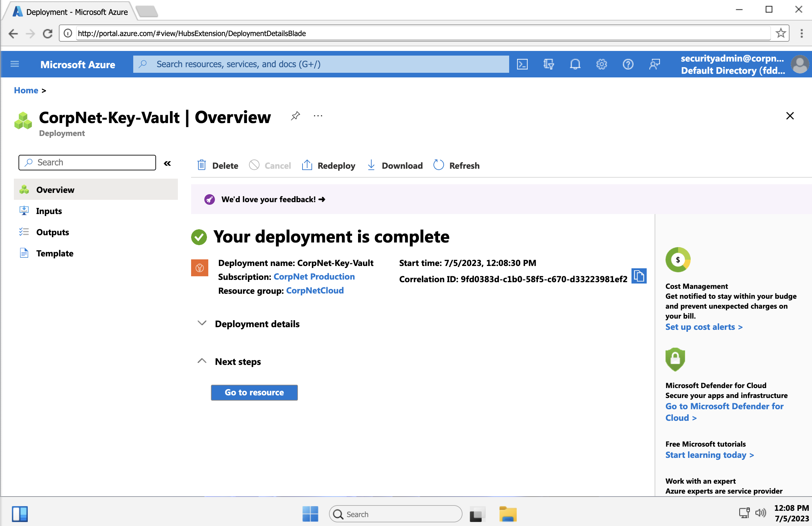This screenshot has height=526, width=812.
Task: Download the deployment details
Action: click(x=394, y=165)
